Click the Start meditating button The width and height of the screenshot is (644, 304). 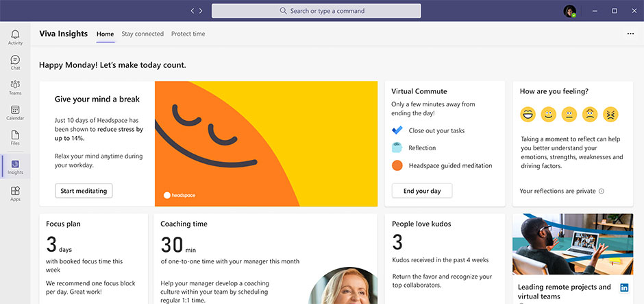click(x=84, y=191)
